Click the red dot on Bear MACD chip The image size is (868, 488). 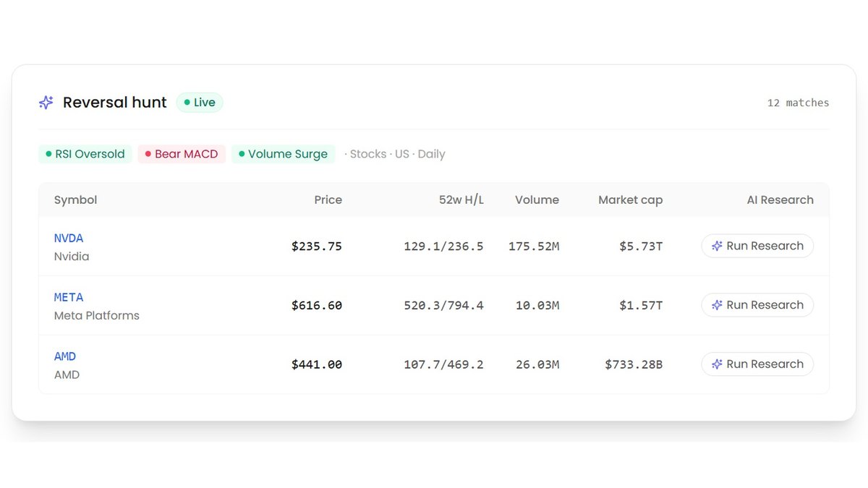tap(148, 154)
